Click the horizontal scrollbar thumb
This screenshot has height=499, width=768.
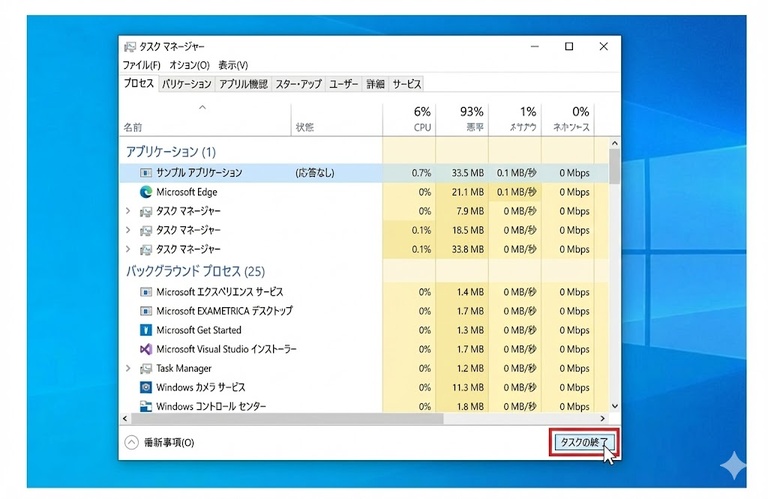pos(287,419)
